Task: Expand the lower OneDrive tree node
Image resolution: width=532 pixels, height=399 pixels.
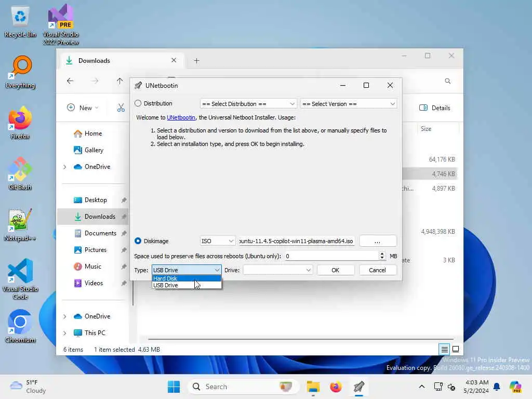Action: (64, 316)
